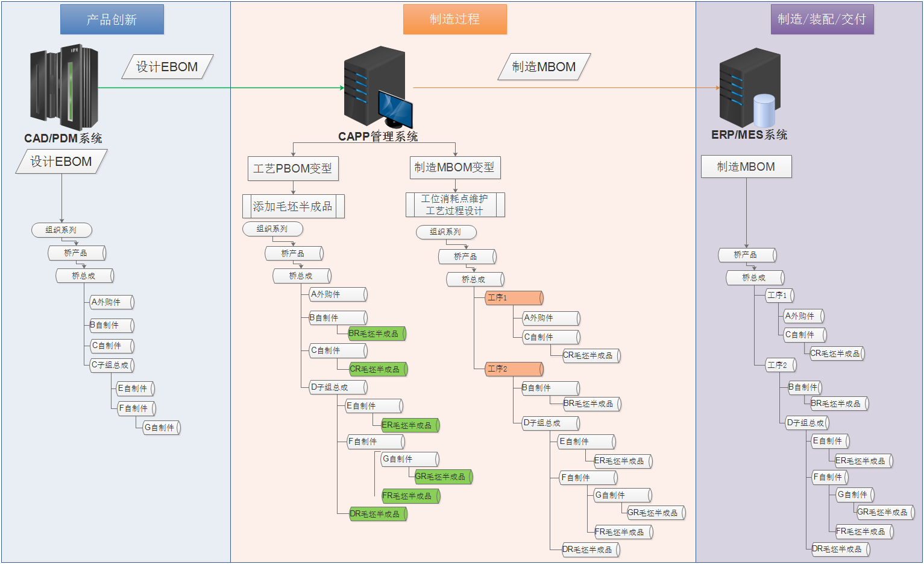Viewport: 924px width, 564px height.
Task: Click the 设计EBOM label below CAD/PDM系统
Action: 61,162
